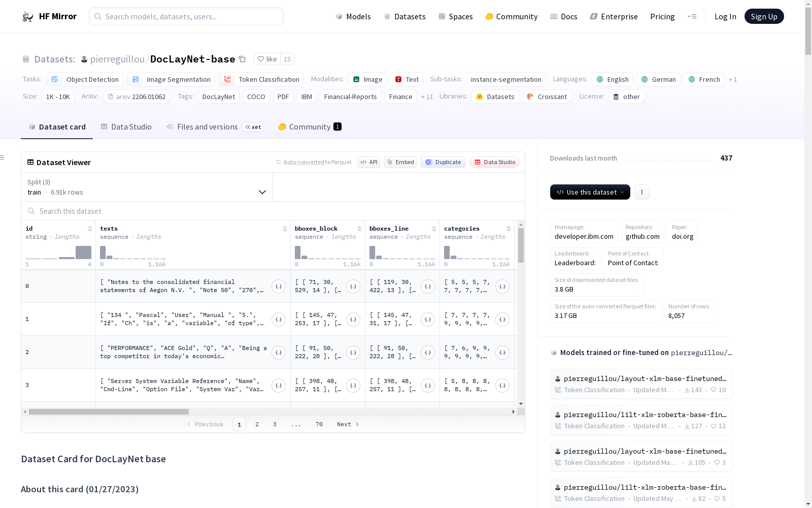
Task: Open the more options kebab menu
Action: coord(642,192)
